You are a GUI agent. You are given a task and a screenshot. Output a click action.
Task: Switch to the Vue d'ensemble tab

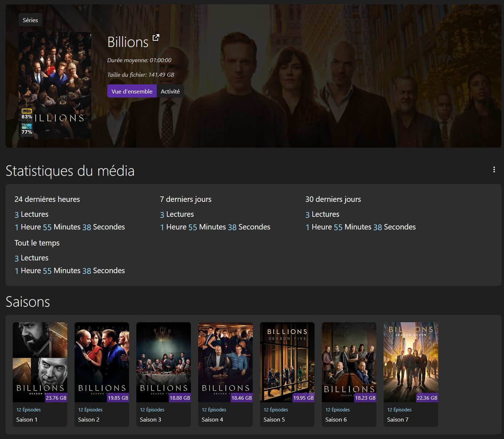point(132,91)
